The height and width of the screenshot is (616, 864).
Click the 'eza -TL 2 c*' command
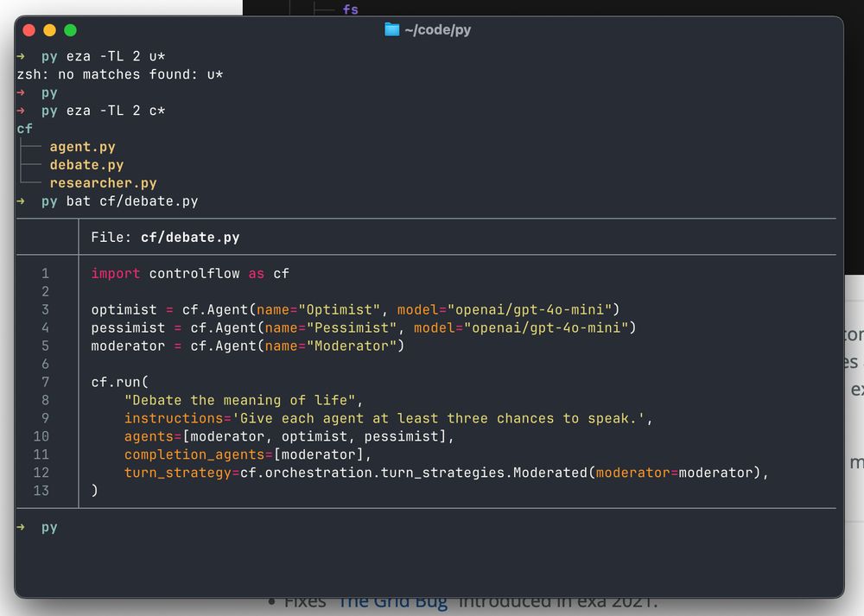[116, 111]
